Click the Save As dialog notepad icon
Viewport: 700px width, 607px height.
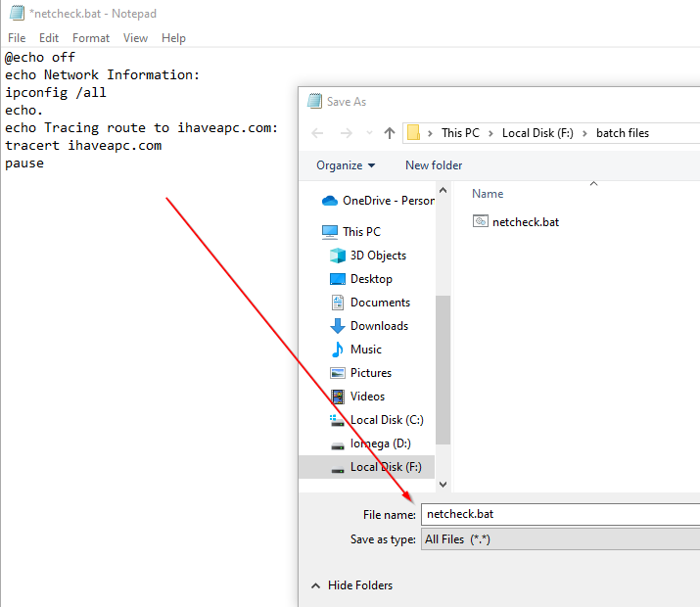(314, 101)
